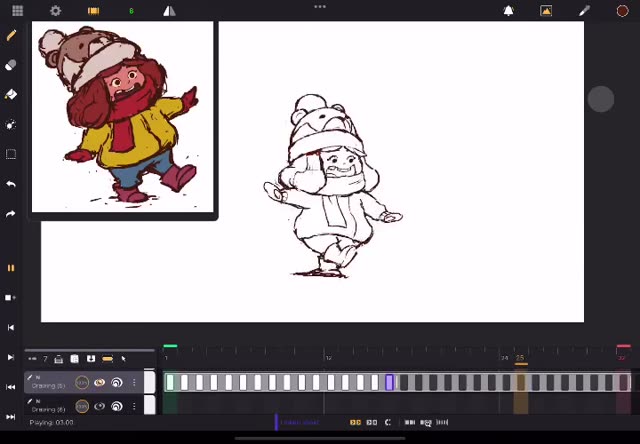Open the three-dot menu at top center
Image resolution: width=640 pixels, height=444 pixels.
(x=320, y=7)
